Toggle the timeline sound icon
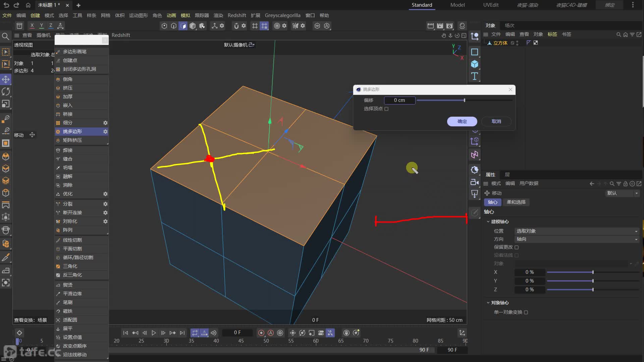The image size is (644, 362). 214,333
